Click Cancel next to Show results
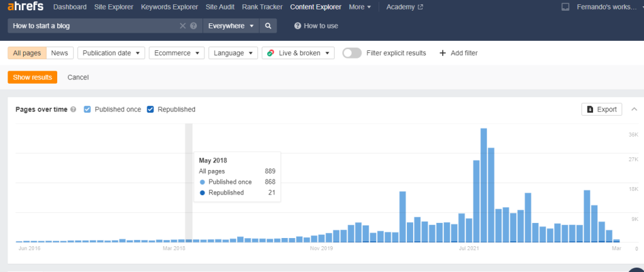The height and width of the screenshot is (272, 644). pyautogui.click(x=78, y=77)
